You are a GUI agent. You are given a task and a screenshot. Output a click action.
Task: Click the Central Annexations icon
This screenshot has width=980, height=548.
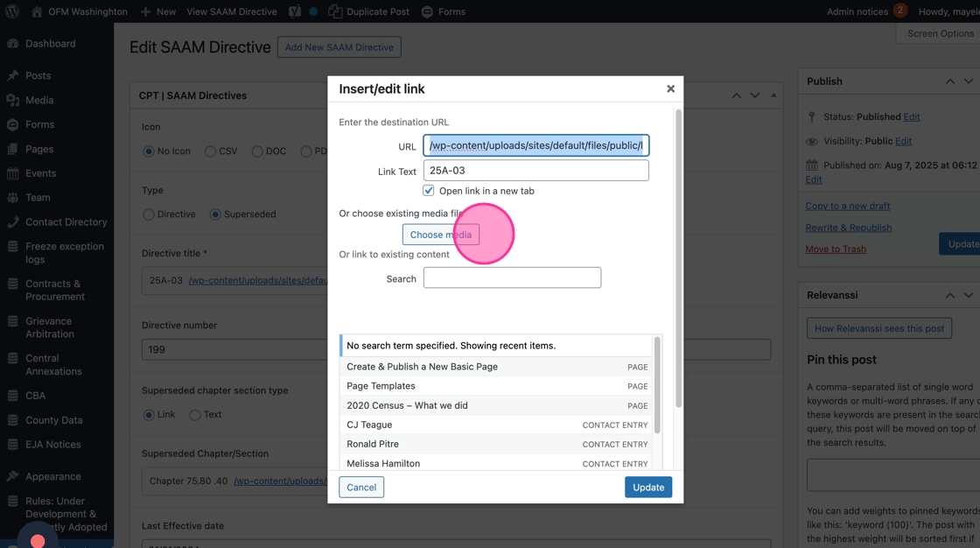12,358
